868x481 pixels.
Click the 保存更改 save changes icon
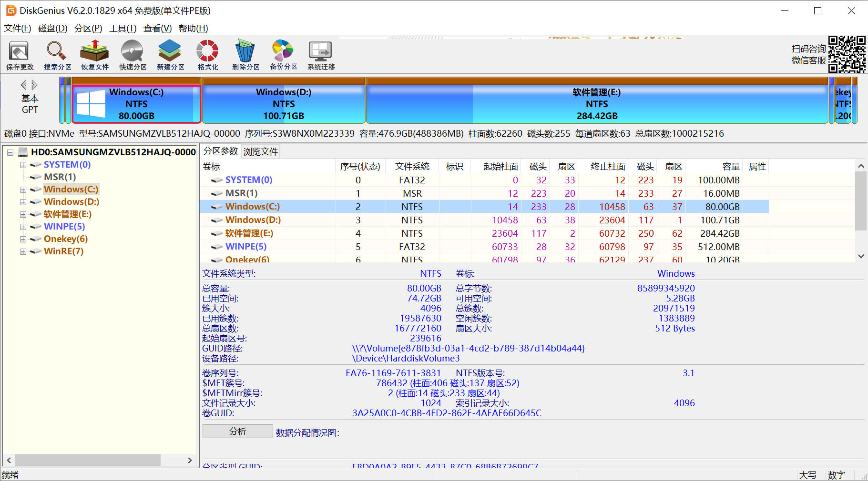tap(20, 55)
